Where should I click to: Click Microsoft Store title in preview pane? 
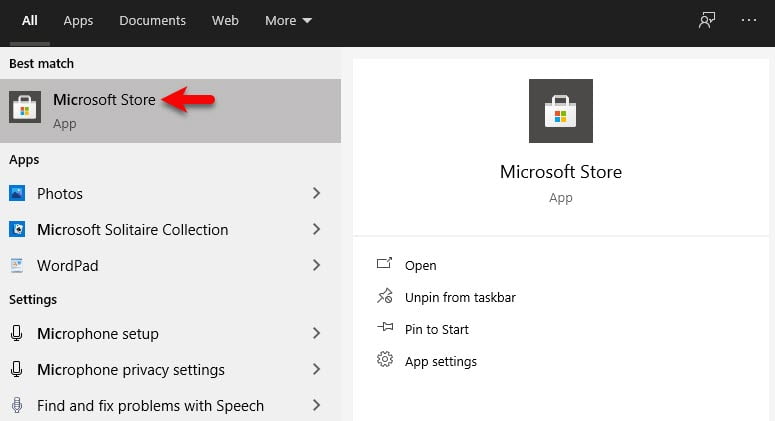point(560,172)
